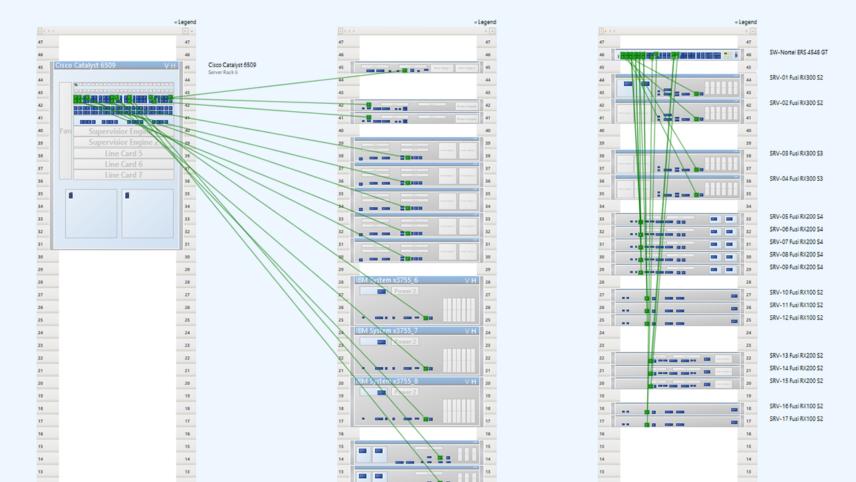Click the SRV-03 Fusi RX300 S3 label

point(796,153)
